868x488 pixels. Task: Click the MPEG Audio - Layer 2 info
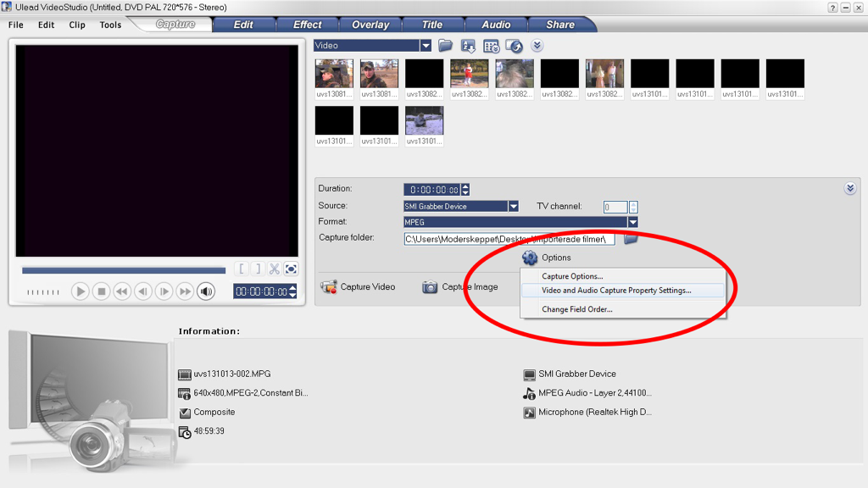(x=594, y=393)
